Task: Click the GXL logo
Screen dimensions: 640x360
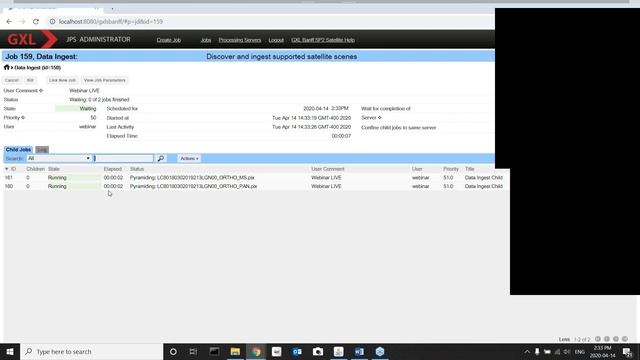Action: pos(33,40)
